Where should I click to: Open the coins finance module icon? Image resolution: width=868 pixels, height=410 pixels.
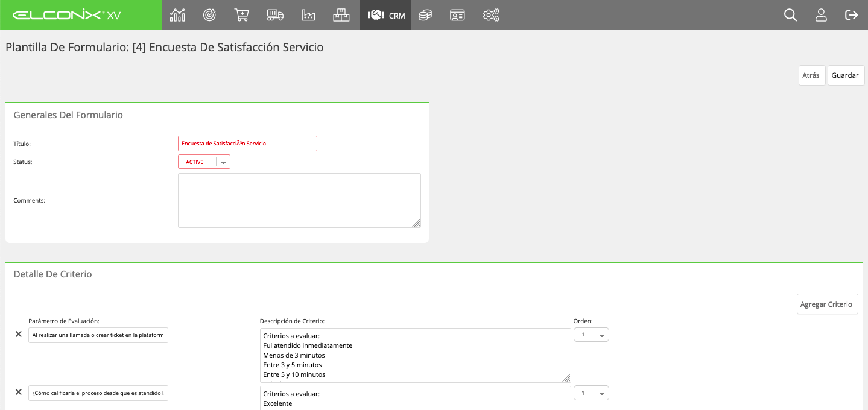tap(425, 15)
